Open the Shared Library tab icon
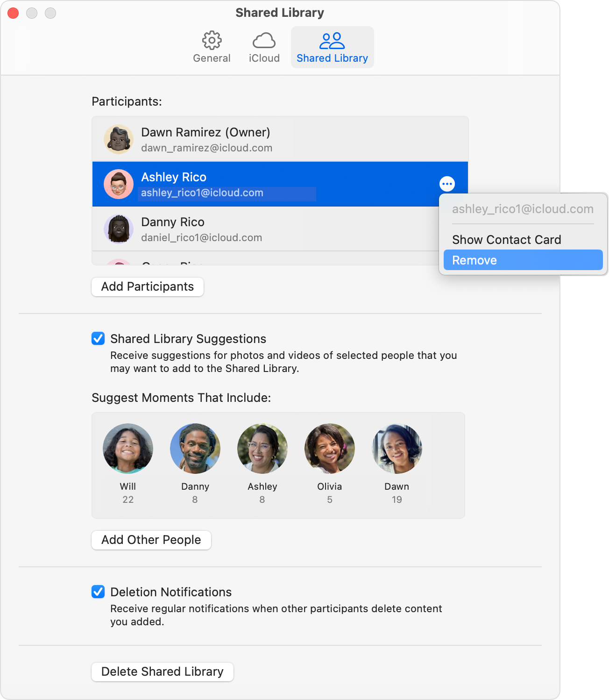 click(332, 41)
